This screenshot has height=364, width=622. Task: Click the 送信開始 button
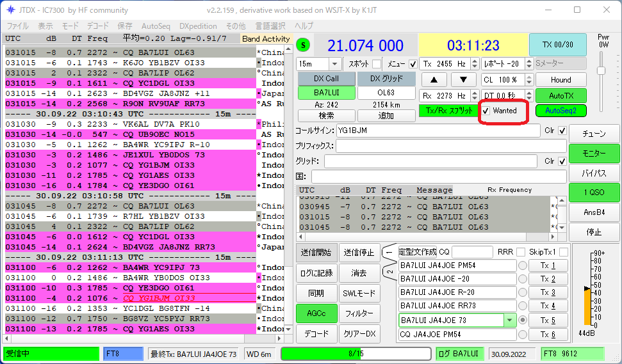point(316,252)
